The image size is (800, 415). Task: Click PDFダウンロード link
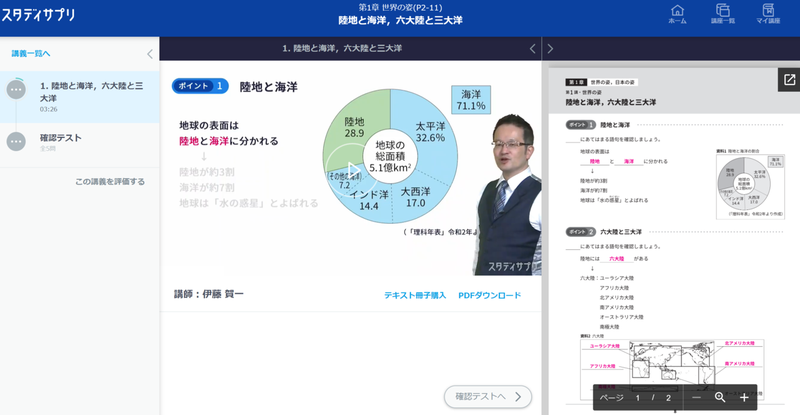click(x=489, y=295)
